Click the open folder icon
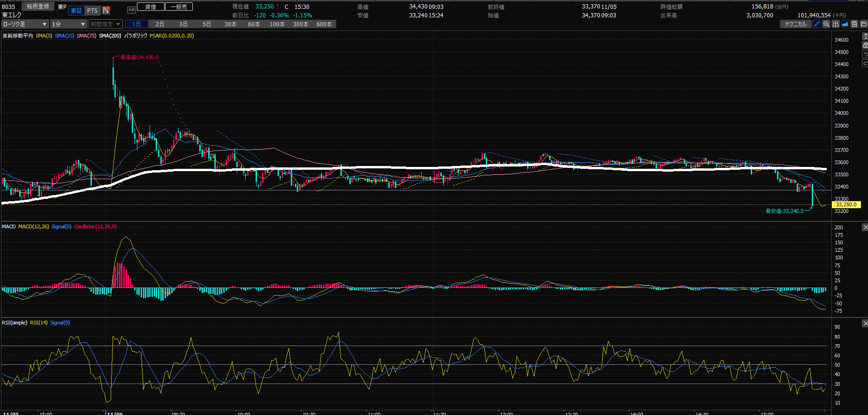Screen dimensions: 868x415 pyautogui.click(x=863, y=24)
